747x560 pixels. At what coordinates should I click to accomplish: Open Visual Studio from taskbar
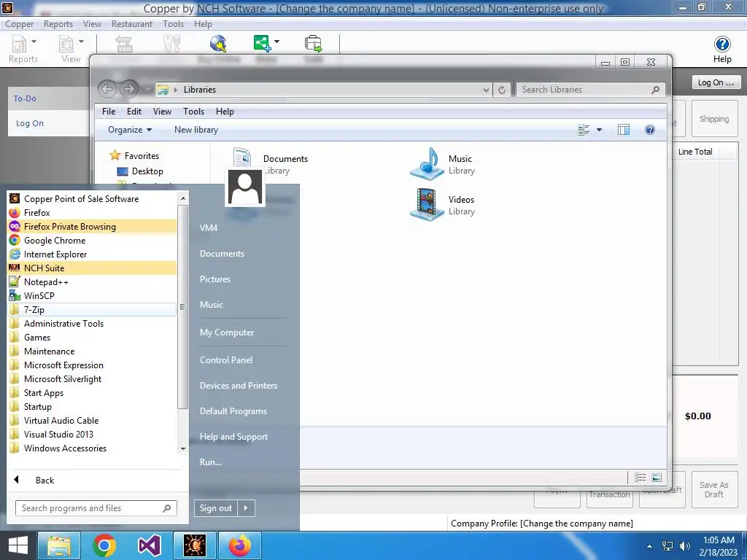pyautogui.click(x=149, y=545)
